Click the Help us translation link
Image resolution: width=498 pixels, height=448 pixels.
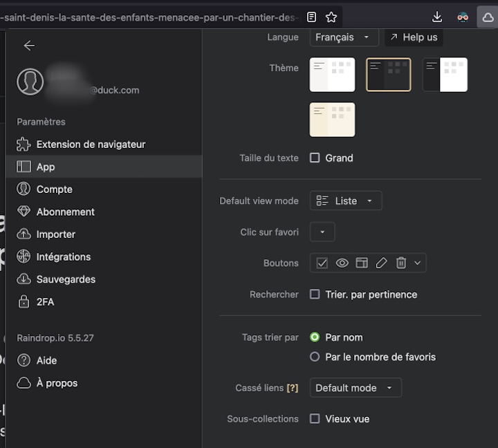(414, 37)
